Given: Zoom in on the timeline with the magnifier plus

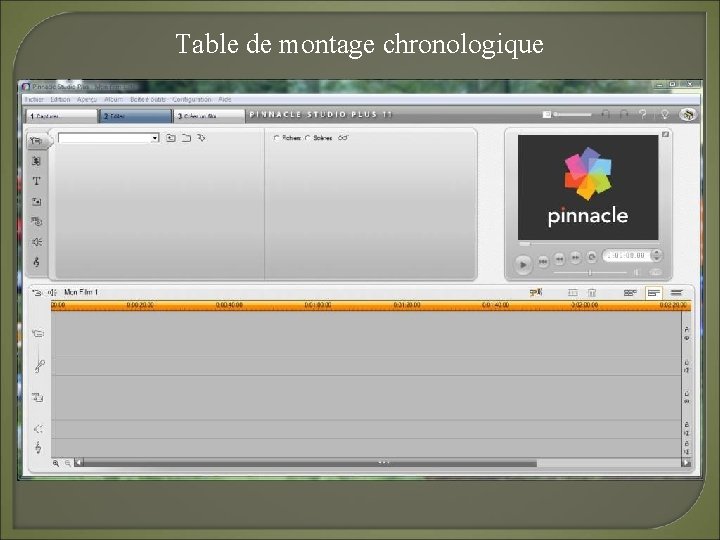Looking at the screenshot, I should [56, 463].
